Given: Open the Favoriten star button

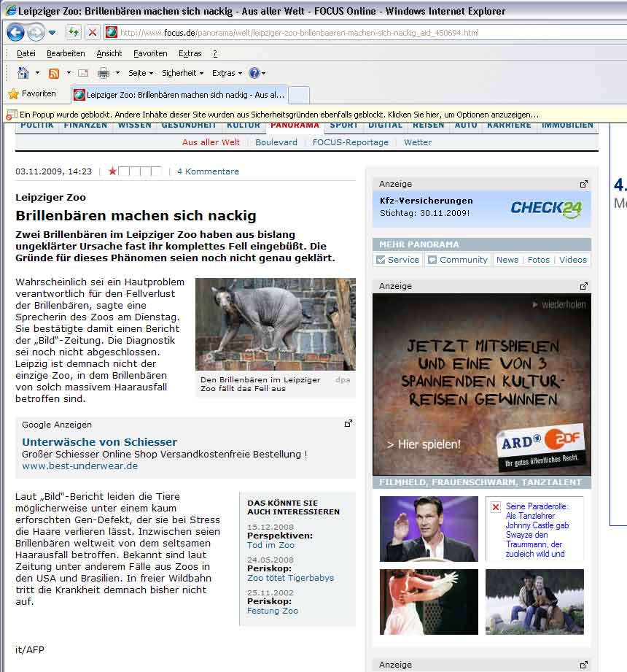Looking at the screenshot, I should tap(32, 94).
